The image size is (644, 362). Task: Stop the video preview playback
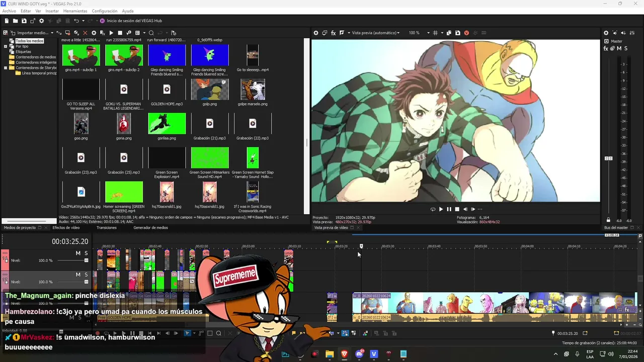[x=457, y=209]
